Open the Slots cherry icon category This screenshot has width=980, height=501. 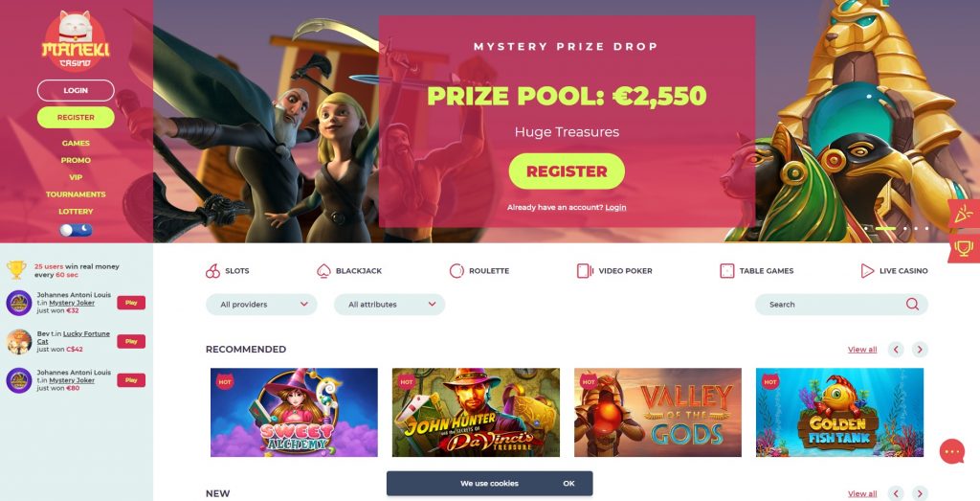[x=212, y=271]
